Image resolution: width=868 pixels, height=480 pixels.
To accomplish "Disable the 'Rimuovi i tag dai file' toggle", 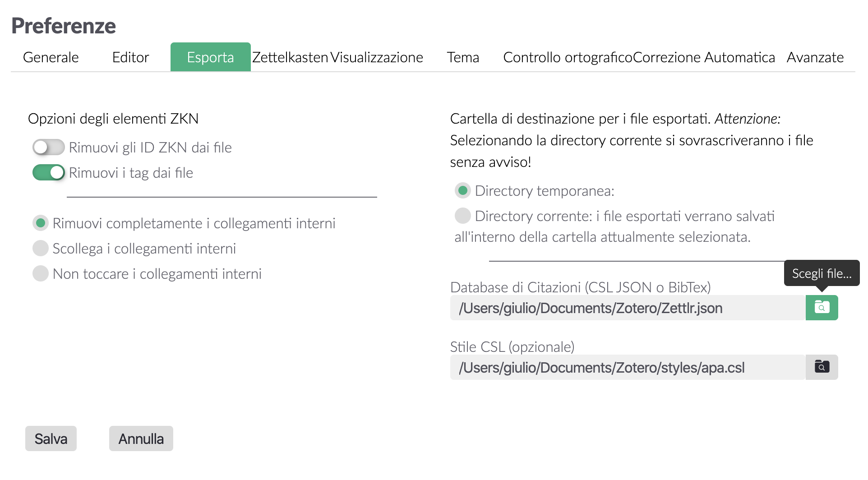I will pos(48,173).
